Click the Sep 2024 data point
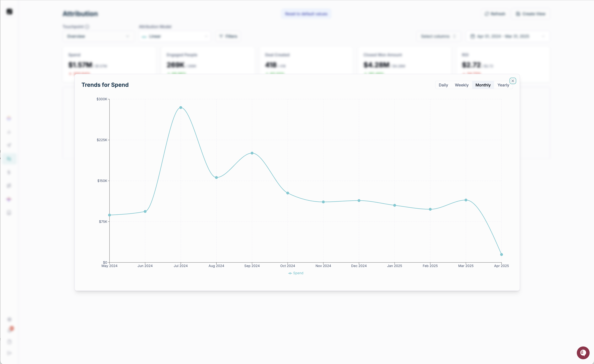 252,153
